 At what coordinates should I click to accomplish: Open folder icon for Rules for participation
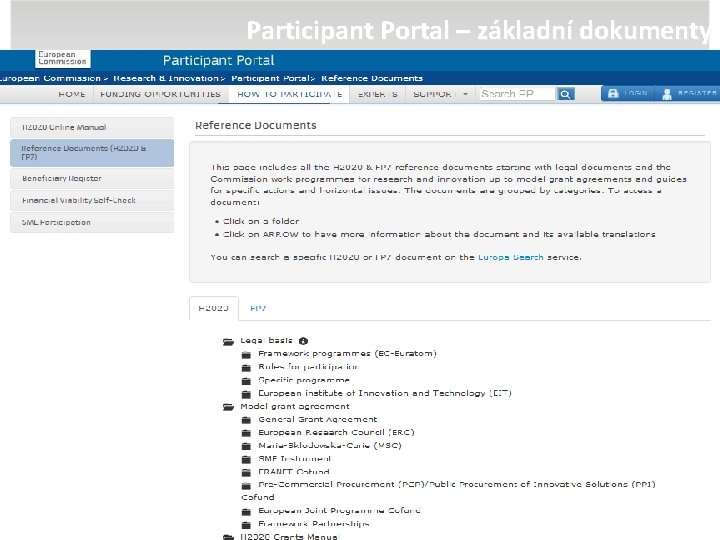(246, 367)
